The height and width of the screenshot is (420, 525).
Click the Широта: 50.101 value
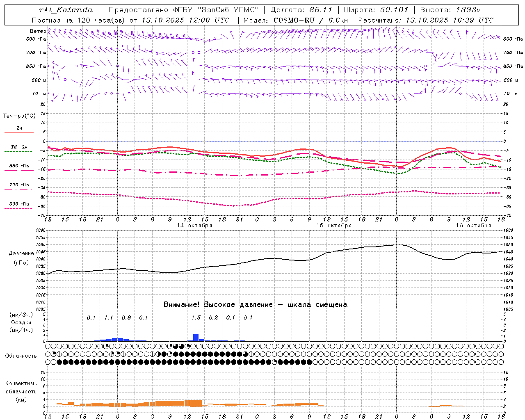point(376,10)
